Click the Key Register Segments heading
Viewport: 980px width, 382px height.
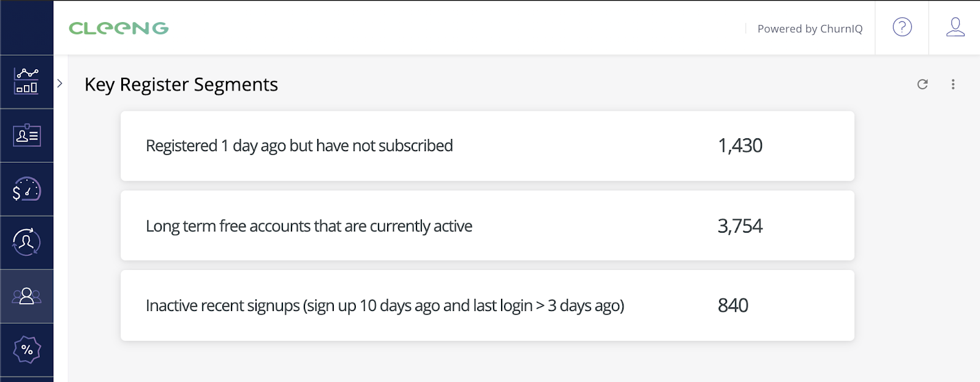pos(181,84)
